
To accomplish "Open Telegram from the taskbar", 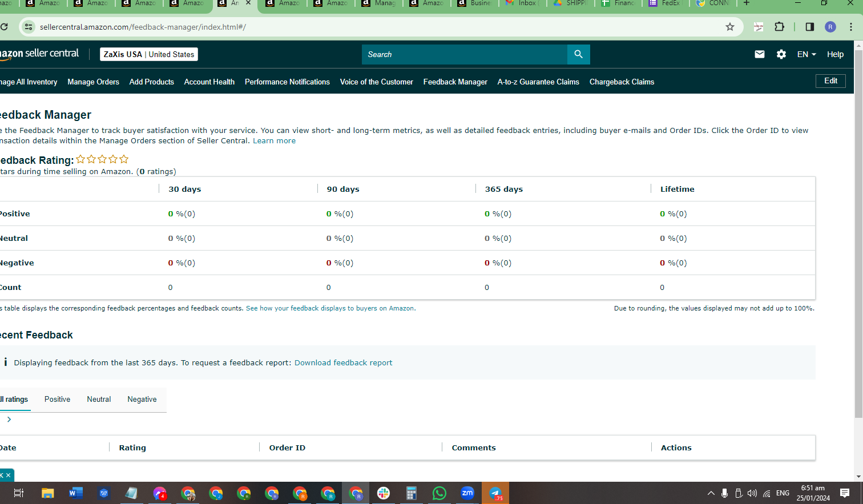I will [x=495, y=493].
